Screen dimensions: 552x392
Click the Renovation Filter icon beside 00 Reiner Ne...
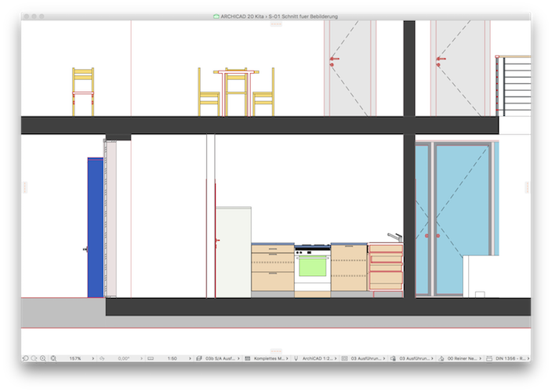[x=441, y=358]
